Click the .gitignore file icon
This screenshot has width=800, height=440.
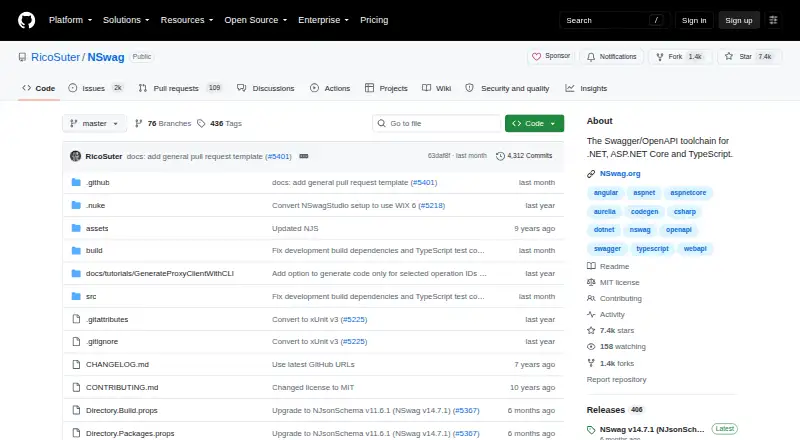tap(76, 341)
